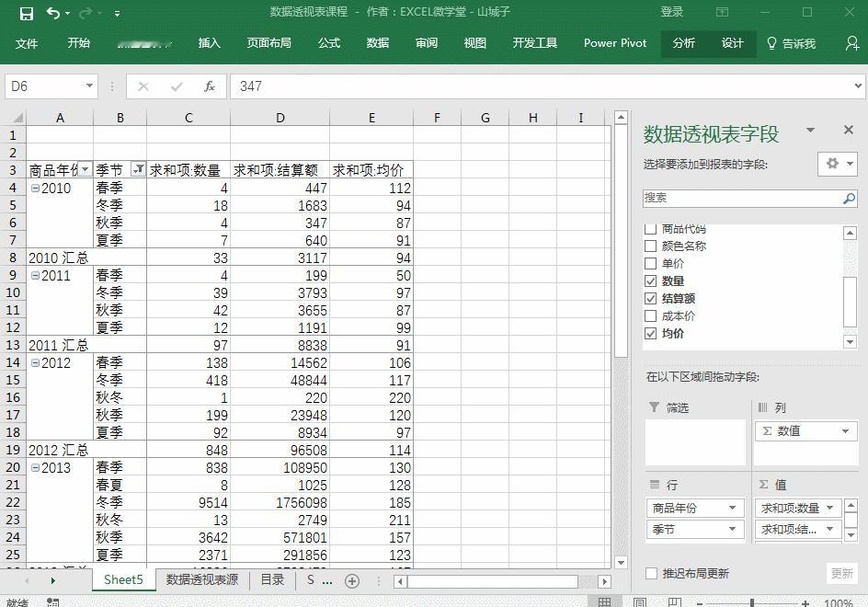Collapse the 2011 year group
868x607 pixels.
point(36,275)
